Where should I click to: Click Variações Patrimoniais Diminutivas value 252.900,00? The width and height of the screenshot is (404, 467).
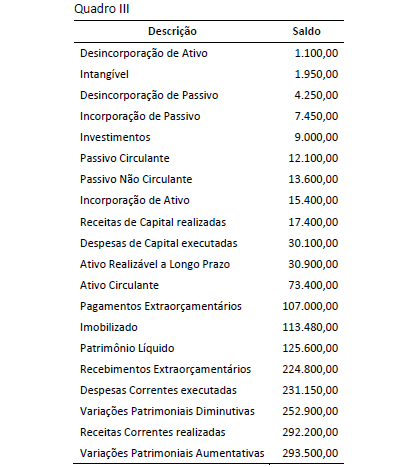[310, 411]
